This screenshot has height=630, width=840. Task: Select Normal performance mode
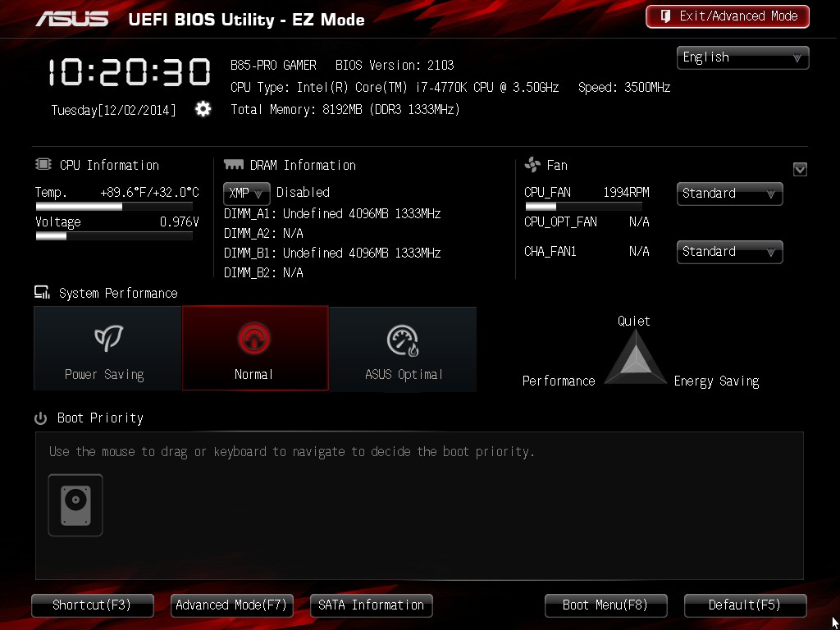256,348
